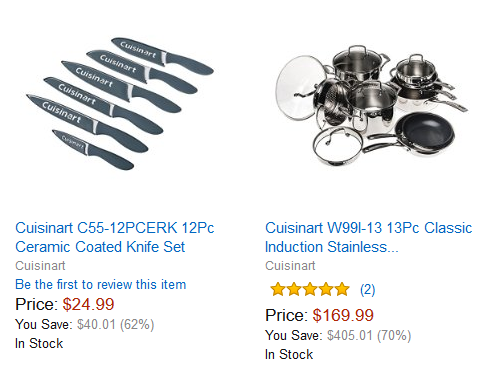Screen dimensions: 492x373
Task: Click In Stock under the cookware set
Action: [x=289, y=354]
